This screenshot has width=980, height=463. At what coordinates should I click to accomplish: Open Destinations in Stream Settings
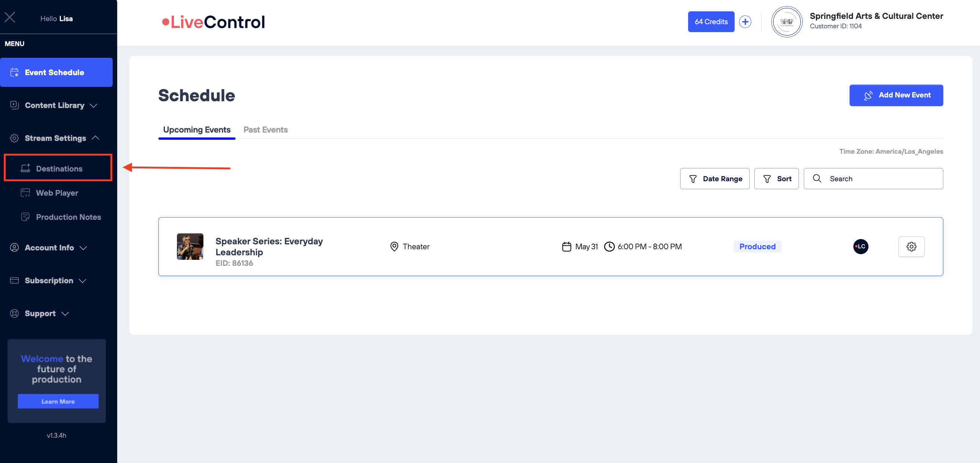pyautogui.click(x=59, y=168)
